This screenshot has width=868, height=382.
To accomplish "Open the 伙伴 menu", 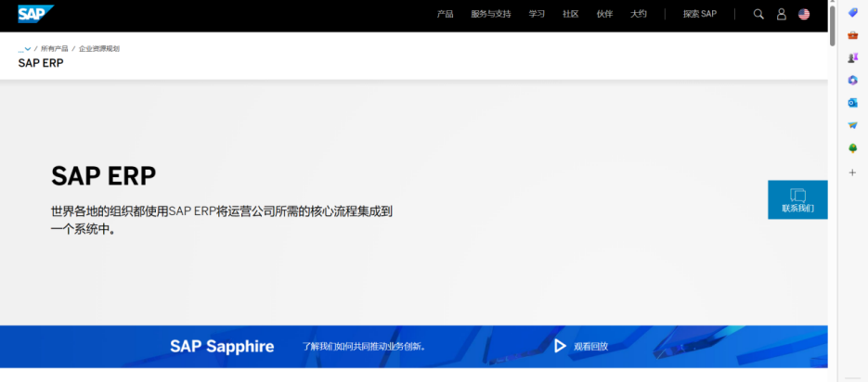I will [604, 15].
